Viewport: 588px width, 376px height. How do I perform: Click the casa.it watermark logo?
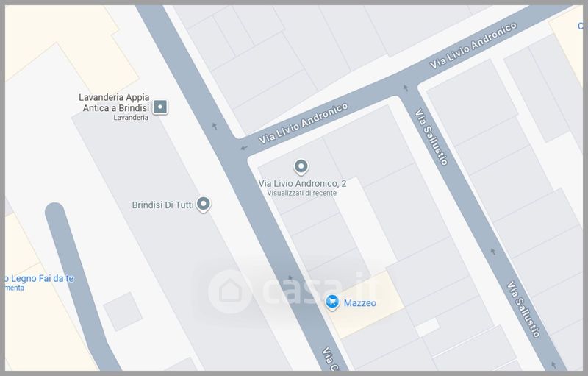[x=291, y=291]
